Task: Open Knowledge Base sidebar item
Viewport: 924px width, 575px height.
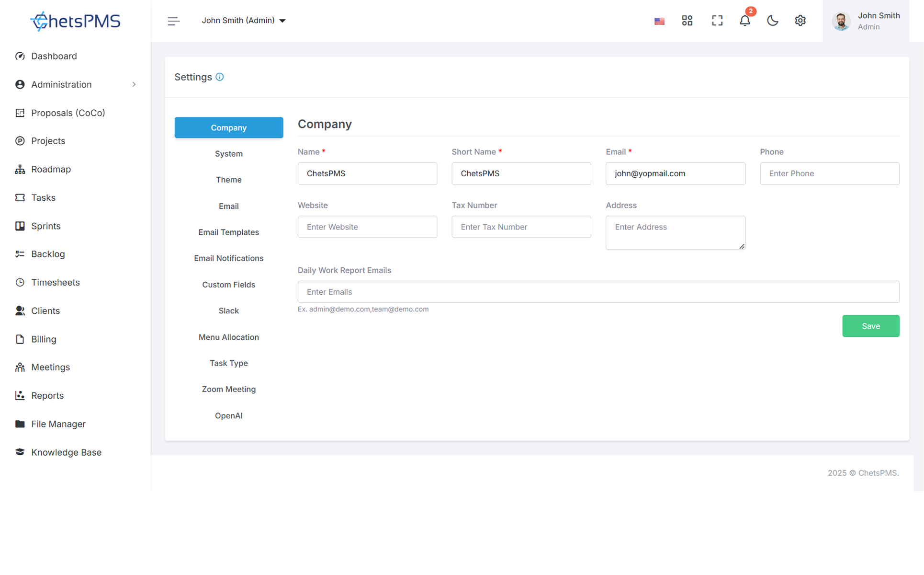Action: point(66,452)
